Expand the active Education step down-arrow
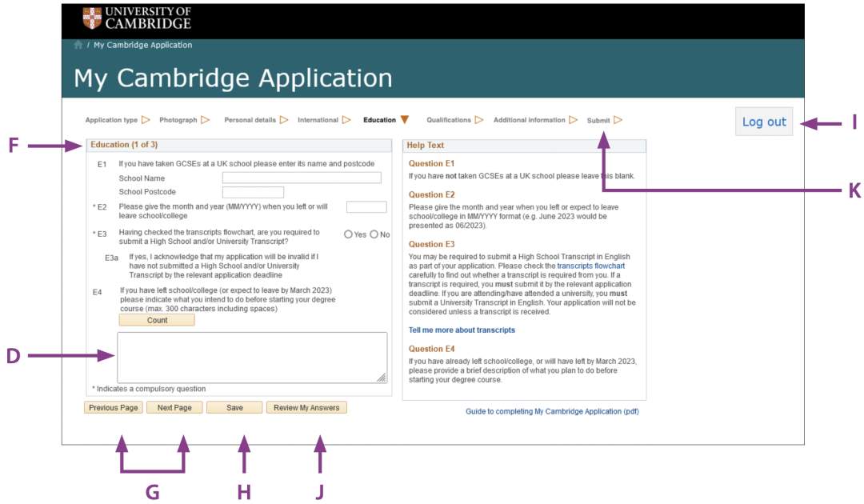This screenshot has height=504, width=864. coord(405,120)
